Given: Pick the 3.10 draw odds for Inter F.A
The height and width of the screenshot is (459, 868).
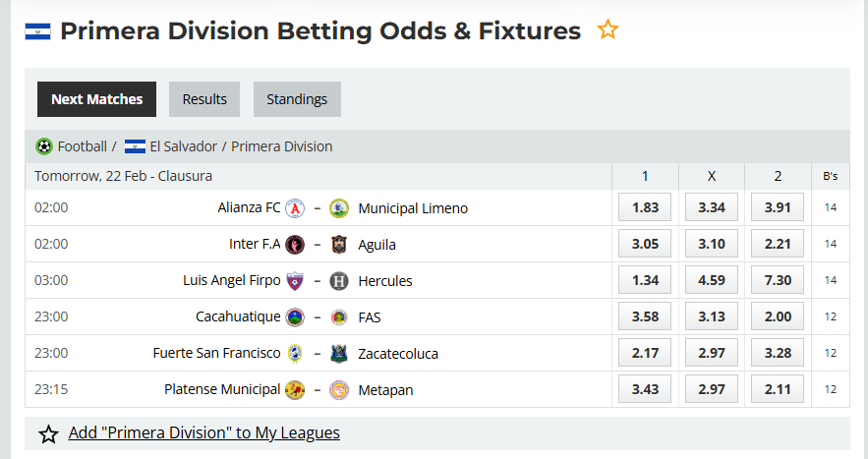Looking at the screenshot, I should [711, 245].
